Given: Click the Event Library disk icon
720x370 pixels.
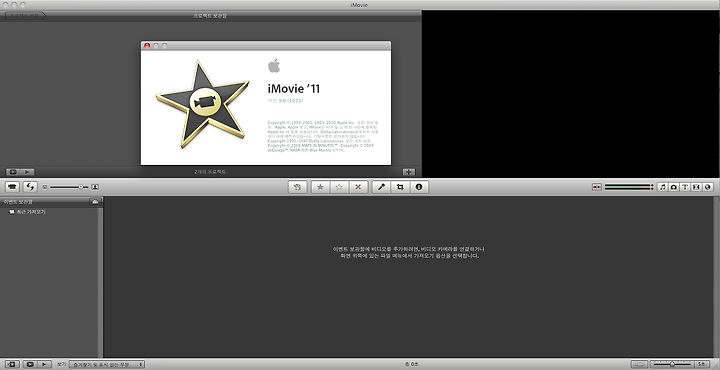Looking at the screenshot, I should click(x=95, y=202).
